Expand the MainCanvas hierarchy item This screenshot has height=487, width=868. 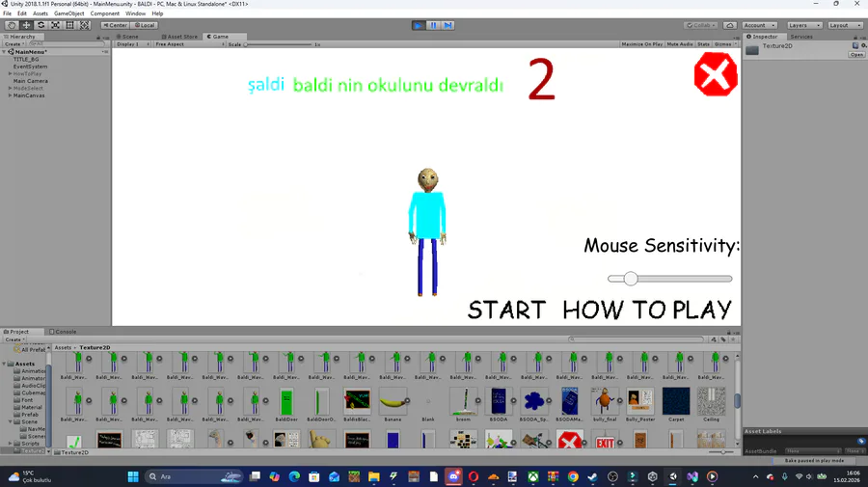point(10,95)
